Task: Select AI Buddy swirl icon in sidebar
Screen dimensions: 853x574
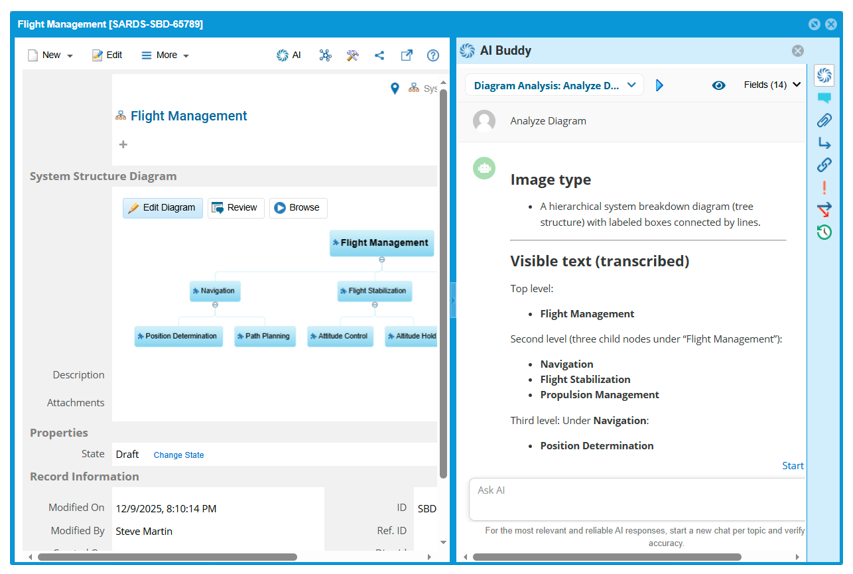Action: 824,75
